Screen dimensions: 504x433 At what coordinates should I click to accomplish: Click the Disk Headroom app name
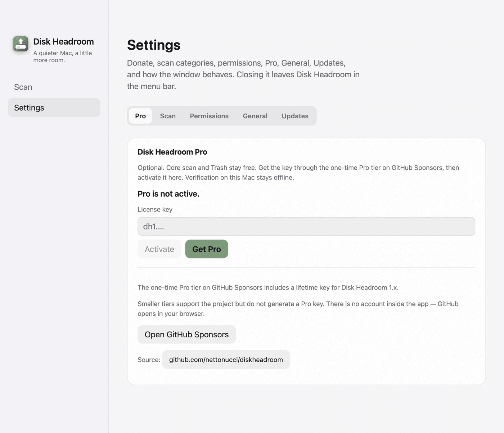point(63,41)
